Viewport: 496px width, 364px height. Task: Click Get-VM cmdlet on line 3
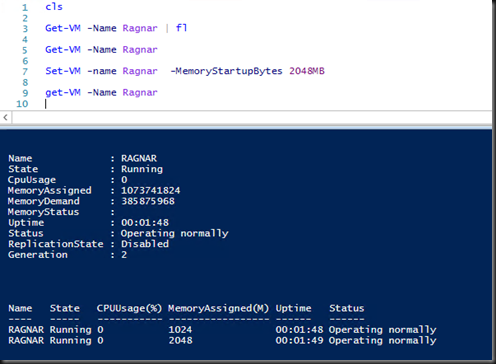tap(63, 28)
